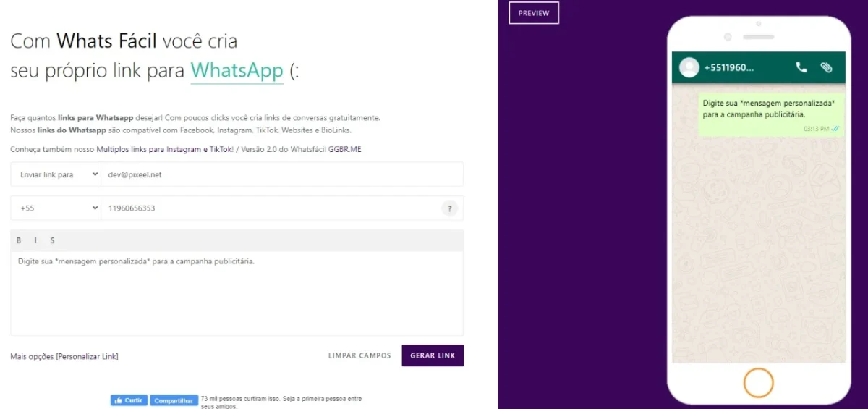Screen dimensions: 868x409
Task: Tap the contact avatar in the WhatsApp preview
Action: tap(690, 67)
